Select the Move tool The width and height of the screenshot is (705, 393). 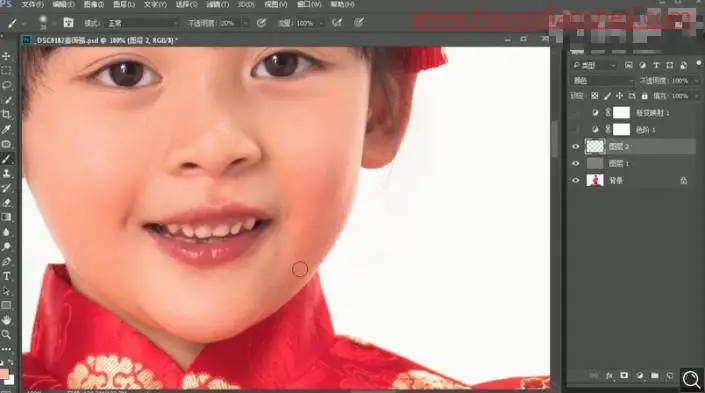click(6, 56)
